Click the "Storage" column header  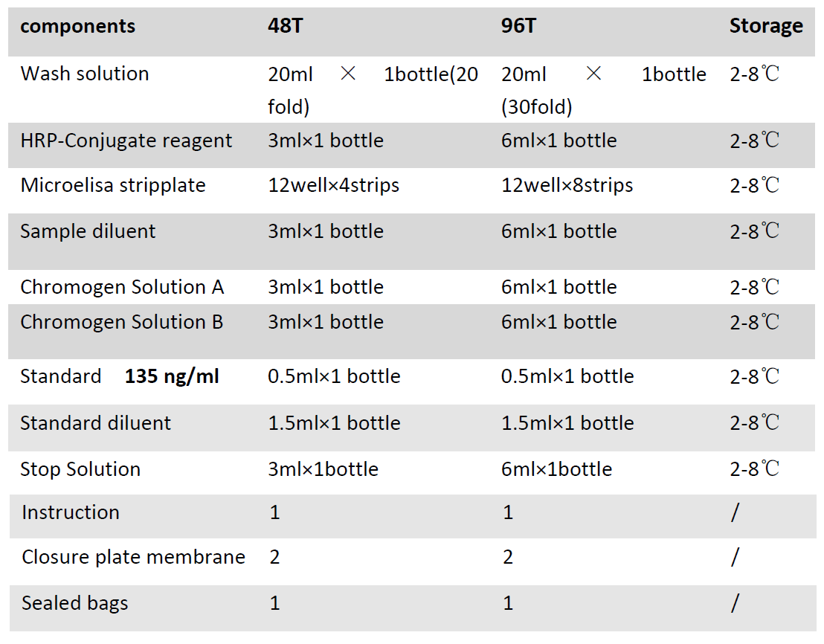pos(765,27)
